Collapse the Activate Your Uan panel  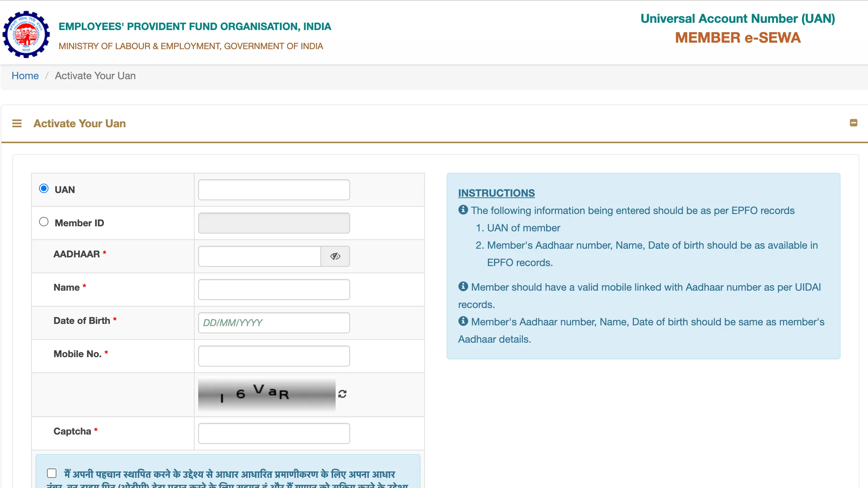coord(854,123)
